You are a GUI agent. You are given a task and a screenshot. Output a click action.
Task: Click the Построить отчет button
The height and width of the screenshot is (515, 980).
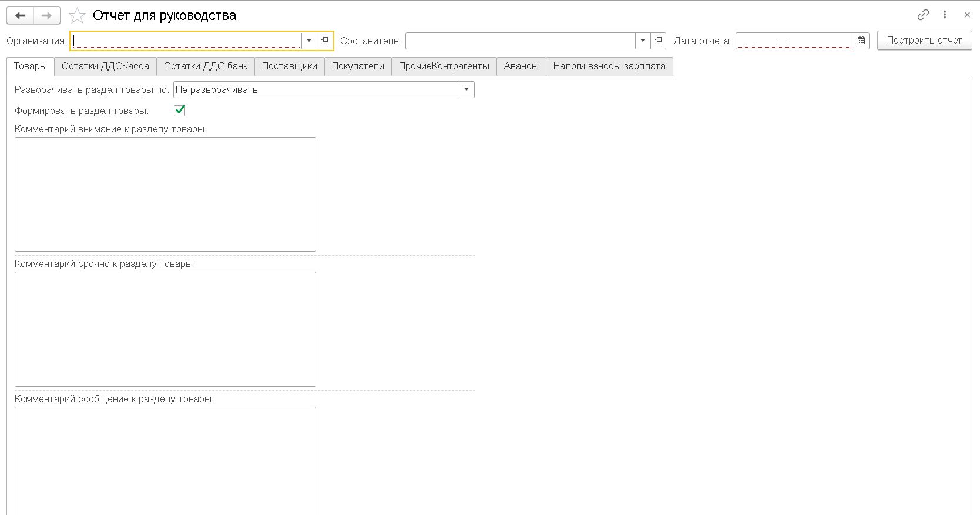924,41
